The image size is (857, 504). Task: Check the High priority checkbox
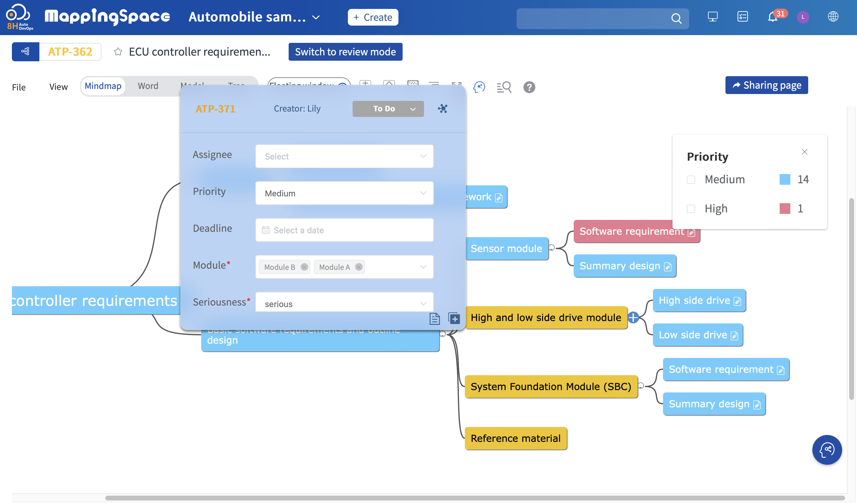point(691,209)
